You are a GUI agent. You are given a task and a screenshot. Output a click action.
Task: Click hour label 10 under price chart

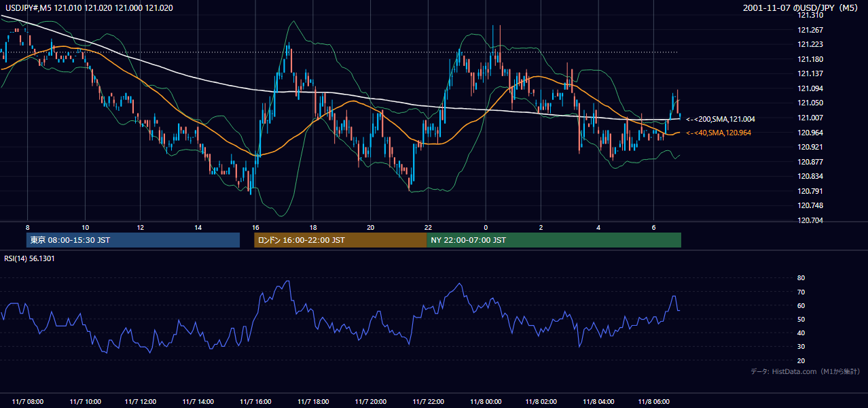pyautogui.click(x=86, y=227)
